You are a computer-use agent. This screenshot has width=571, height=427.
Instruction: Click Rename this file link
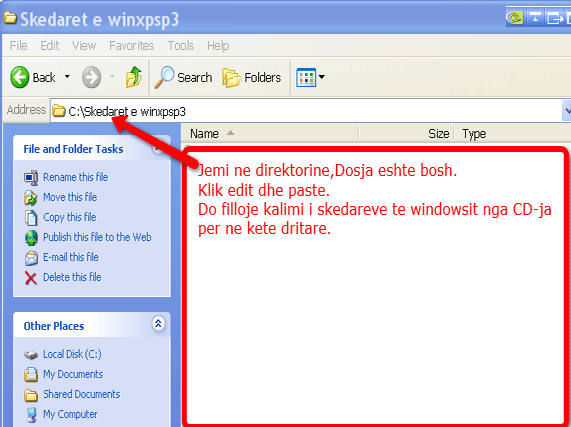tap(75, 177)
